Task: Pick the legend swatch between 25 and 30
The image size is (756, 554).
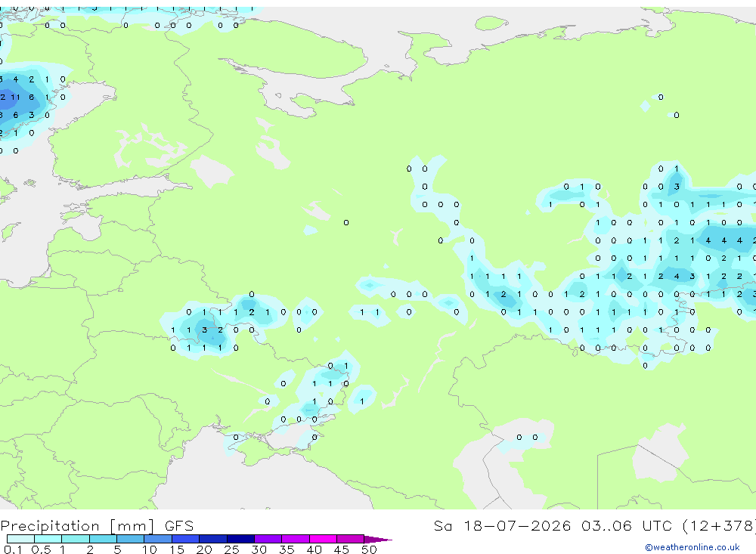Action: tap(240, 539)
